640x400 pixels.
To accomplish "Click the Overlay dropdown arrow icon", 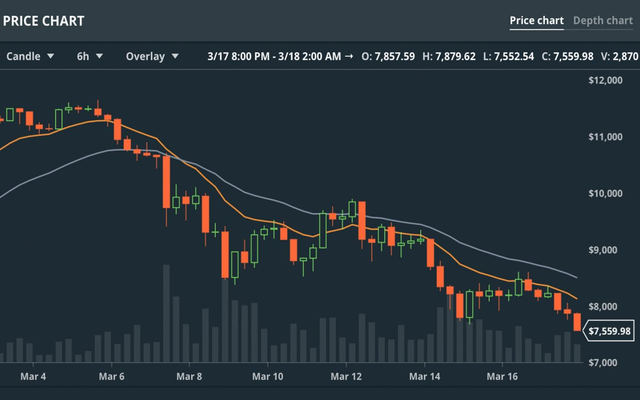I will [175, 56].
